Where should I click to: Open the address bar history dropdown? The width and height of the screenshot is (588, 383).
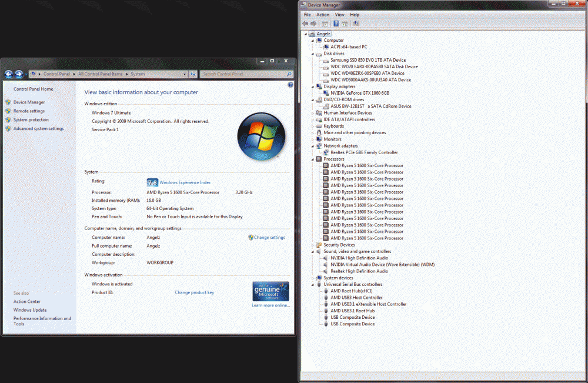click(x=184, y=74)
